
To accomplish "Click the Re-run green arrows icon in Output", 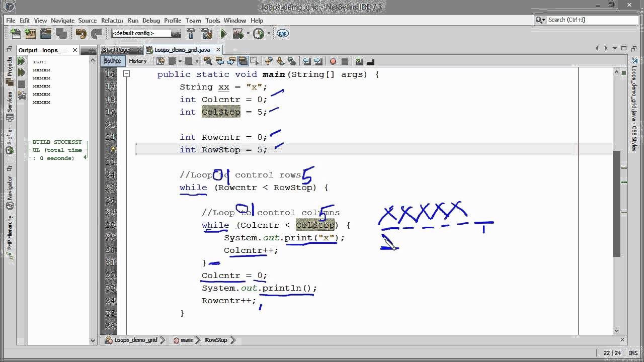I will coord(21,61).
